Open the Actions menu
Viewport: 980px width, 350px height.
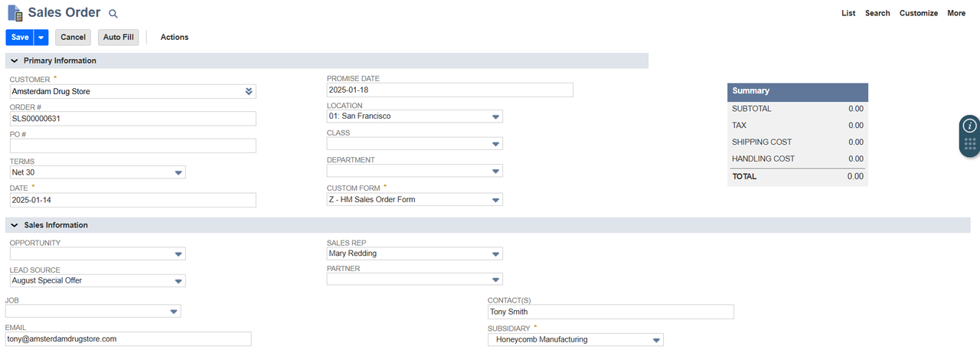point(175,37)
